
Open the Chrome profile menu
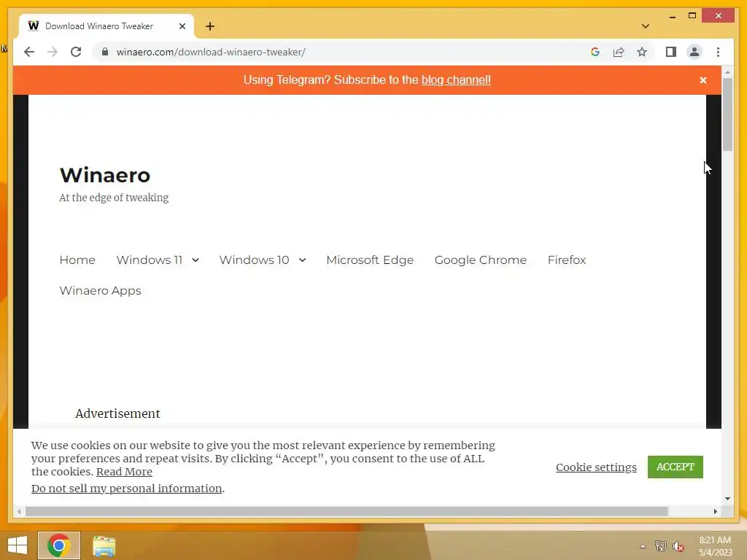click(694, 52)
